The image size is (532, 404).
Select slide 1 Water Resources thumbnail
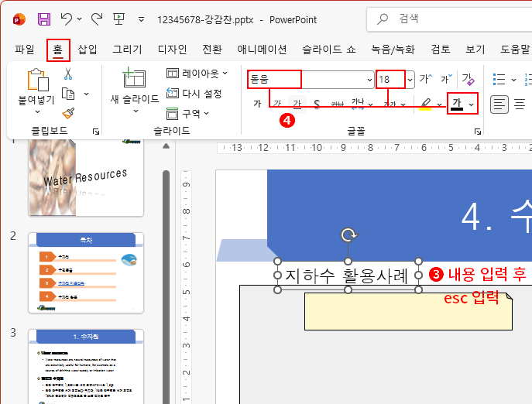(86, 177)
